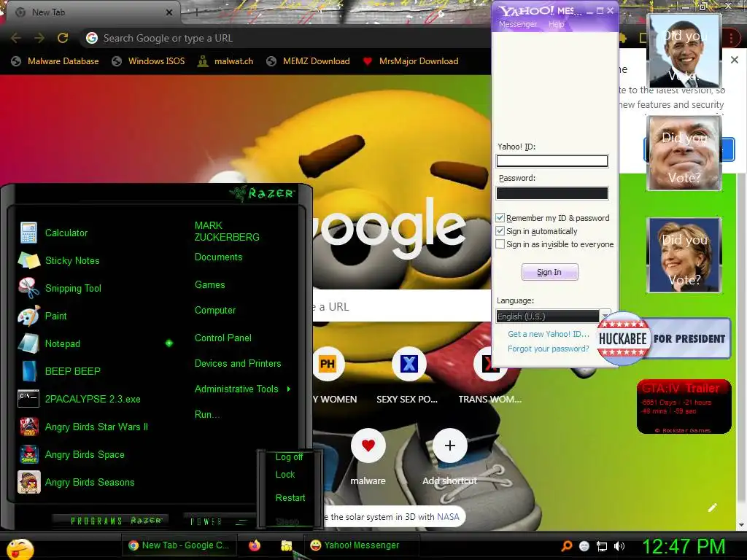
Task: Click Chrome back arrow
Action: tap(16, 38)
